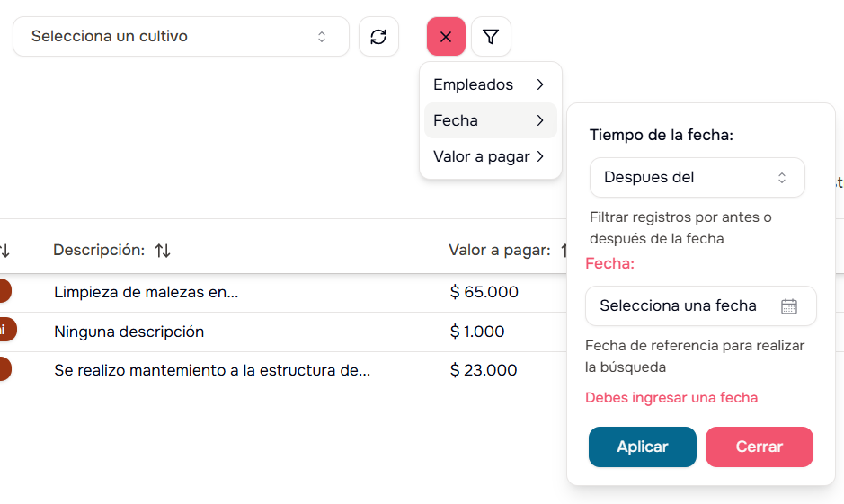Viewport: 844px width, 504px height.
Task: Click the calendar icon in date field
Action: 789,306
